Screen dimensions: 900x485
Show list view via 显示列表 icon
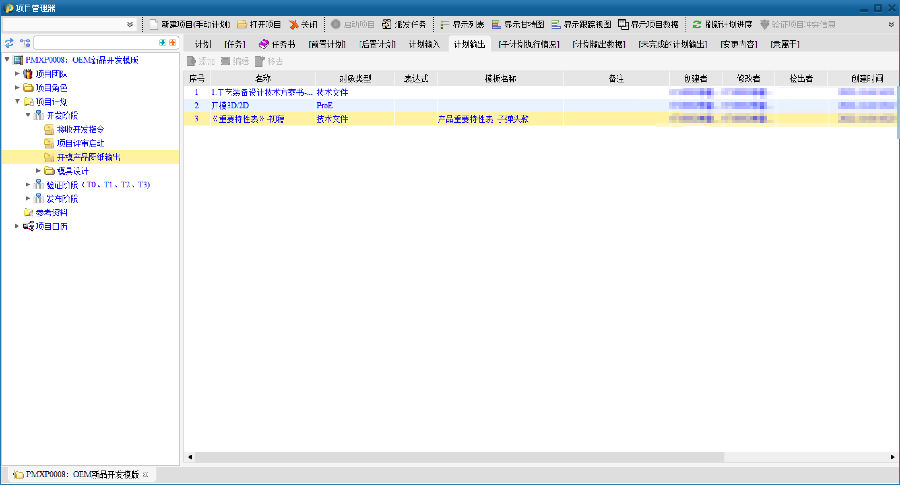(444, 24)
